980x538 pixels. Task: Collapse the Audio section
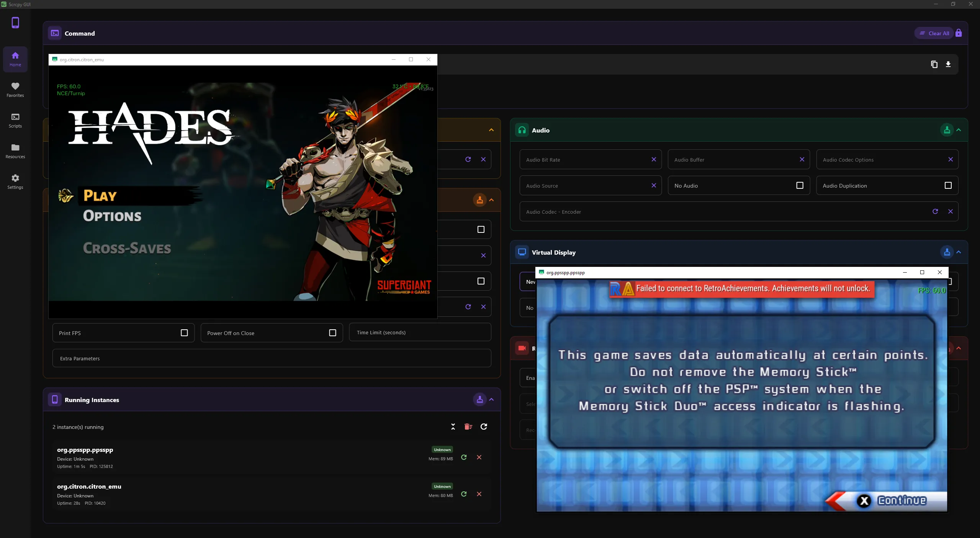[x=959, y=130]
